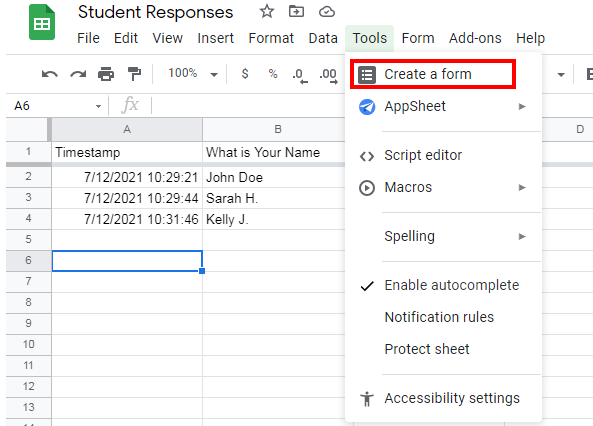Open the Help menu
Screen dimensions: 593x426
(x=531, y=38)
